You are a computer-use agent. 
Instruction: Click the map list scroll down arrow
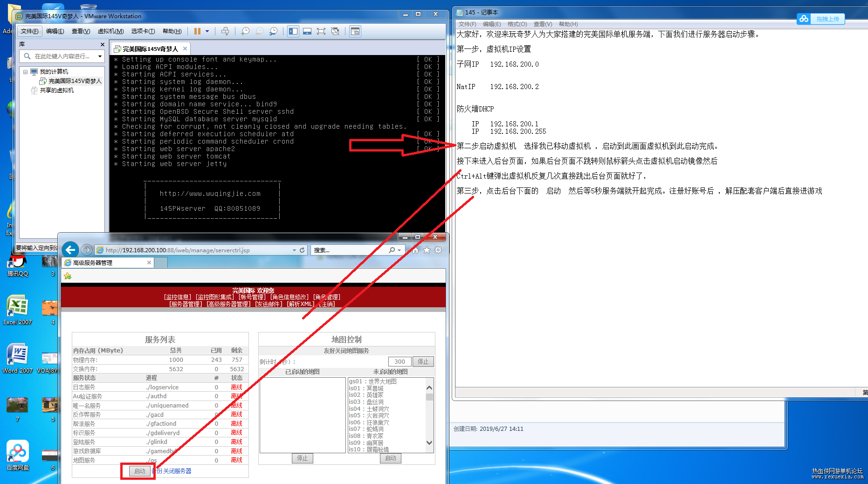[429, 443]
